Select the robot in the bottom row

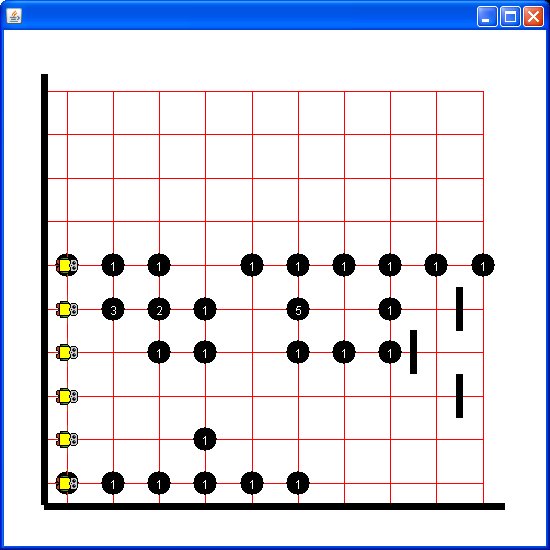point(67,483)
